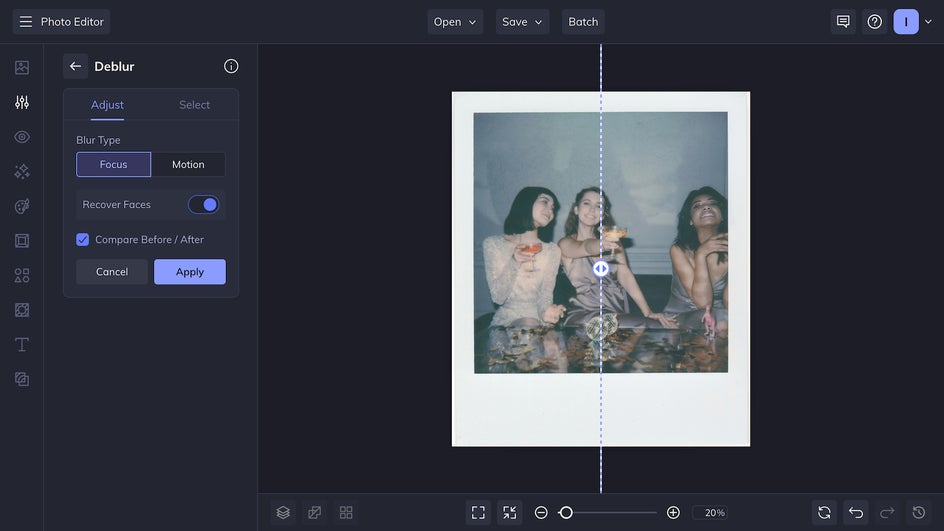Click Cancel in Deblur panel
944x531 pixels.
112,272
